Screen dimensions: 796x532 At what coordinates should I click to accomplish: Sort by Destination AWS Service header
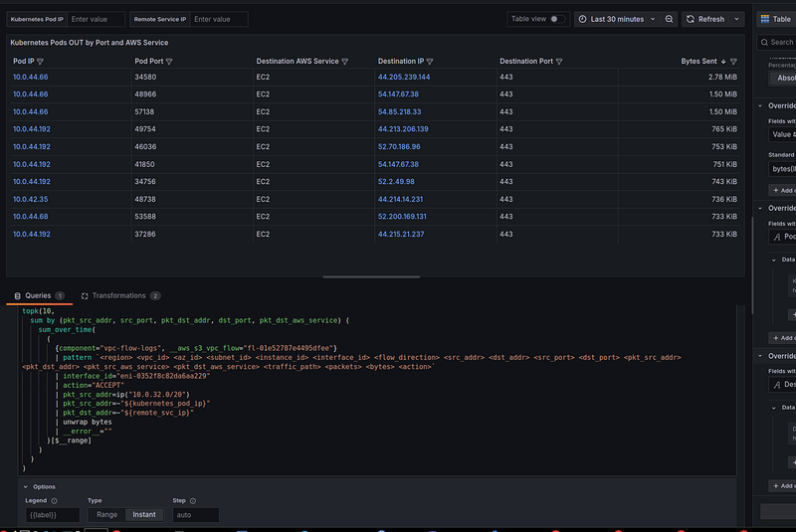click(297, 62)
